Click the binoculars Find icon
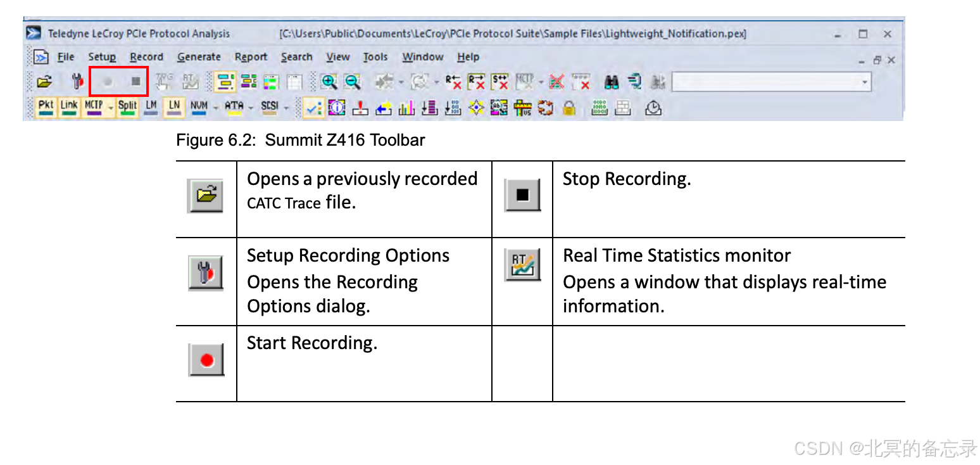Viewport: 980px width, 465px height. pos(612,82)
